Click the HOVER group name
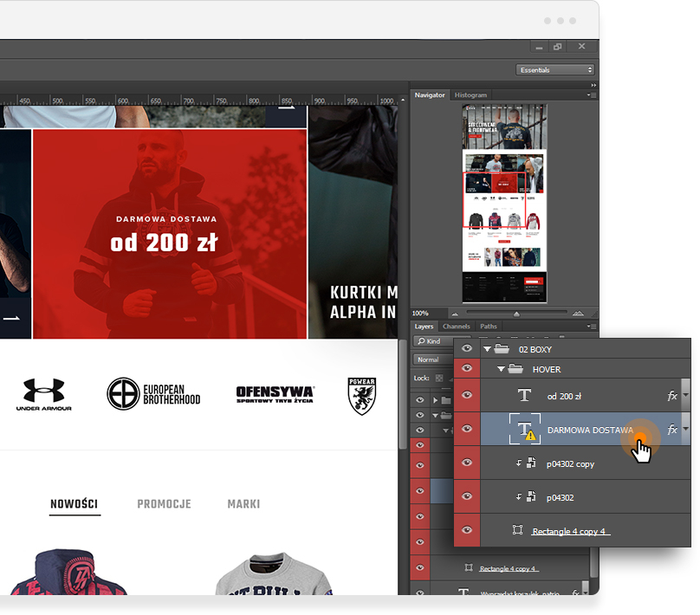700x615 pixels. [x=547, y=370]
